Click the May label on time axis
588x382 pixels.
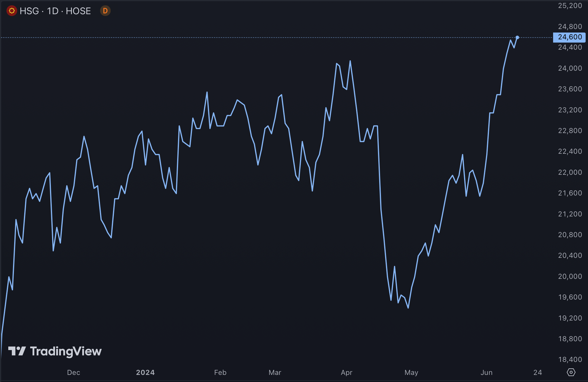(411, 373)
